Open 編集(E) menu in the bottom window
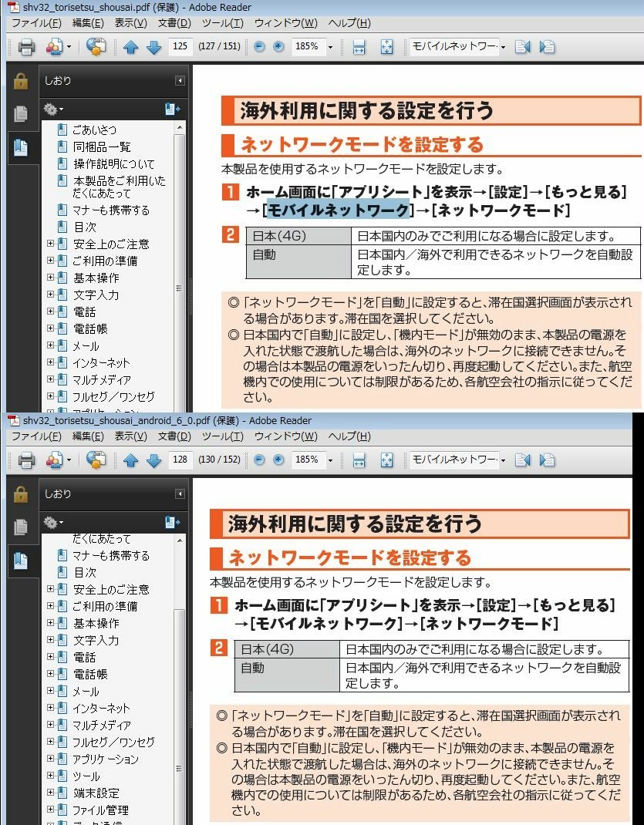 click(88, 436)
